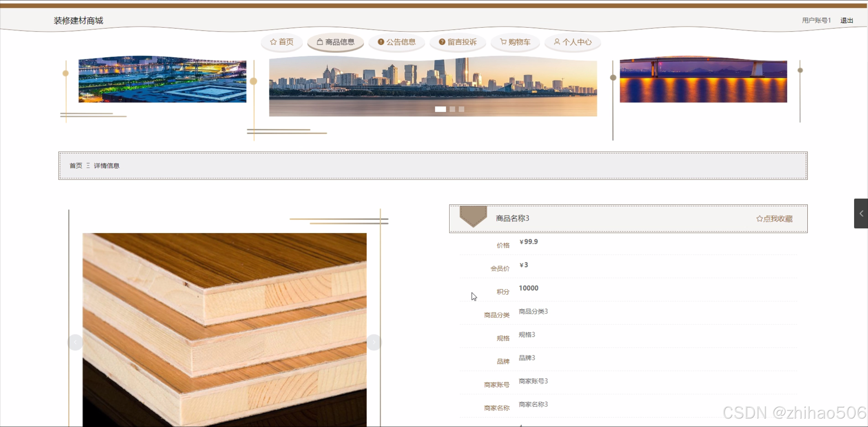Click the star icon beside 首页
This screenshot has width=868, height=427.
tap(273, 42)
